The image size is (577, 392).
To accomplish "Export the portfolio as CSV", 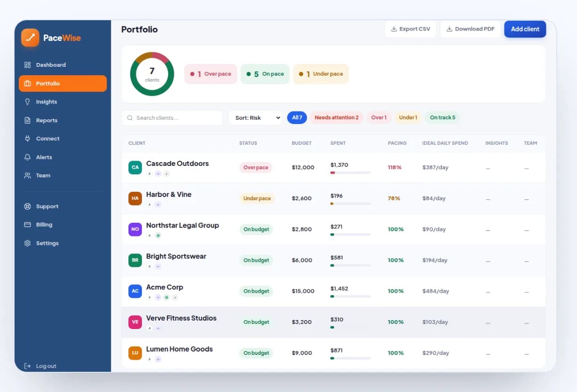I will coord(410,29).
